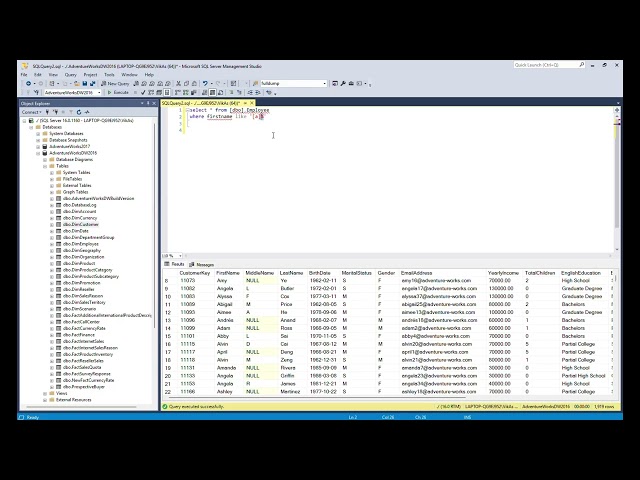Open the editor zoom percentage dropdown
This screenshot has width=640, height=480.
pyautogui.click(x=180, y=256)
